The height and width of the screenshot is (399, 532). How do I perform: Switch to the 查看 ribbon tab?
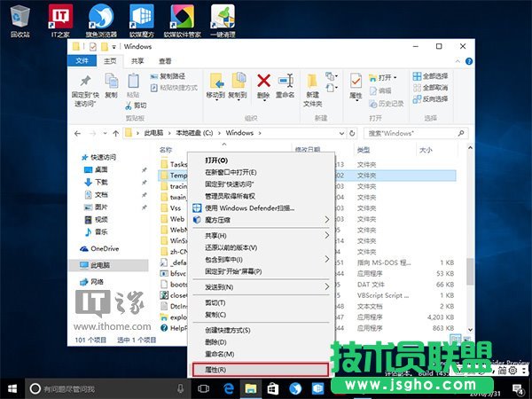pyautogui.click(x=165, y=61)
